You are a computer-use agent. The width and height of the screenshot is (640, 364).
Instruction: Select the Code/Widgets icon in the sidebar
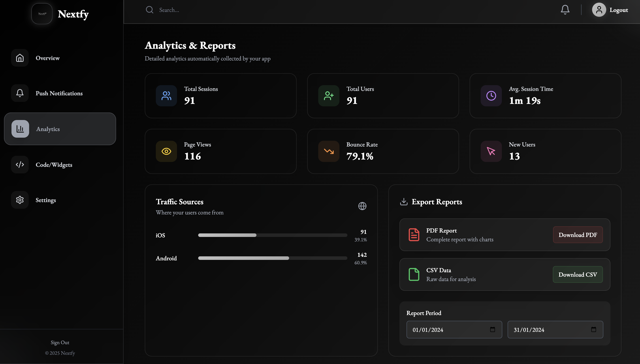point(20,165)
